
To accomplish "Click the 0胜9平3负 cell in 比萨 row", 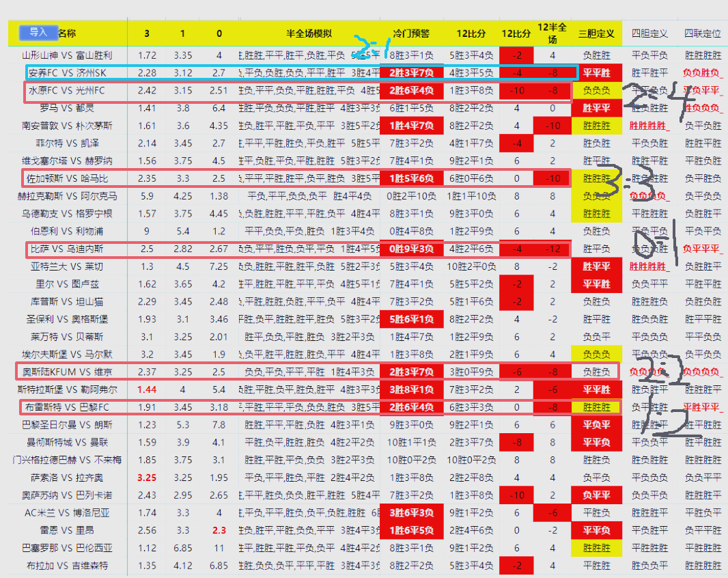I will (411, 249).
